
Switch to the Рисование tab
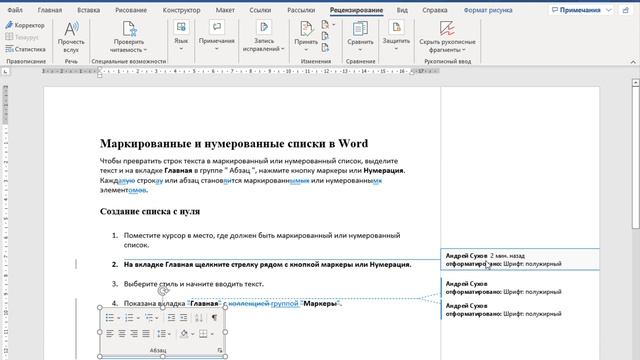[131, 10]
